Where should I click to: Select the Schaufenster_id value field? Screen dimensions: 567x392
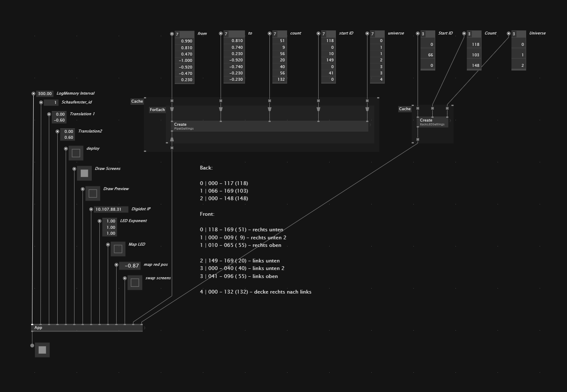(51, 103)
